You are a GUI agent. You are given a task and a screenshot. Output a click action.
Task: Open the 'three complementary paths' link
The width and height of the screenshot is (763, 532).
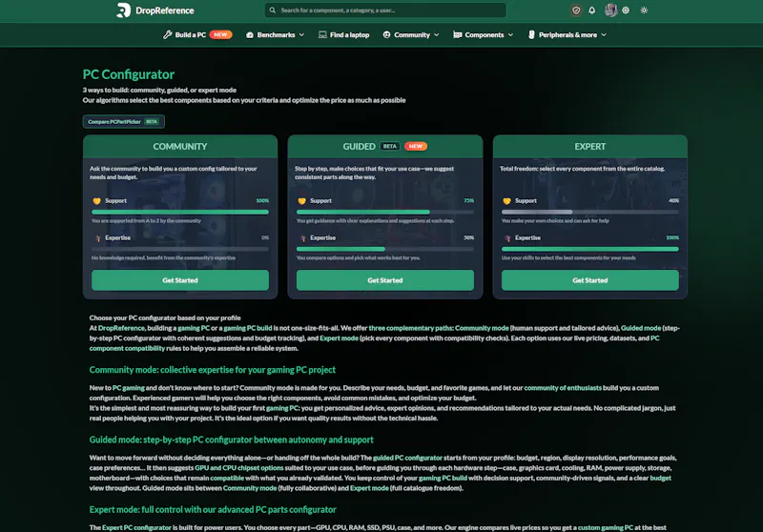(x=411, y=328)
